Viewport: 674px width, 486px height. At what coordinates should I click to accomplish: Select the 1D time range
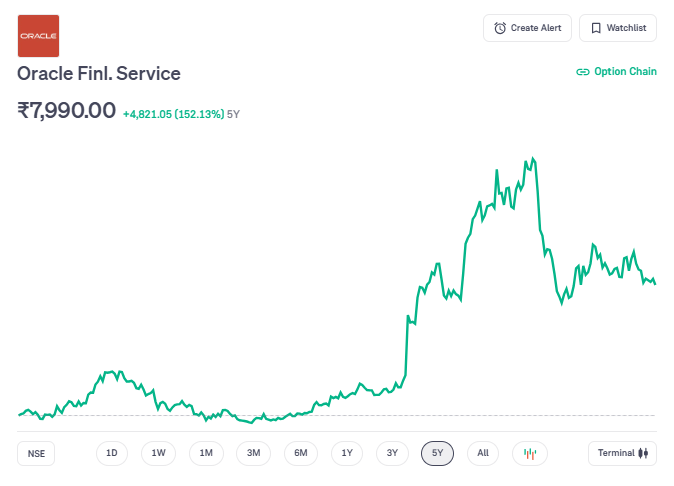[x=112, y=453]
